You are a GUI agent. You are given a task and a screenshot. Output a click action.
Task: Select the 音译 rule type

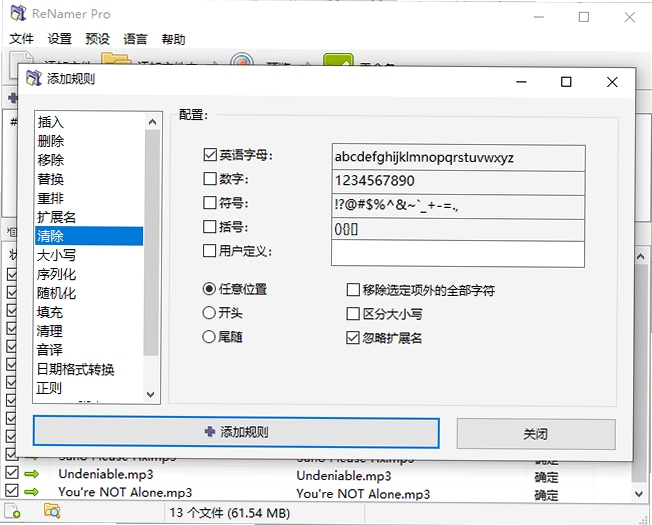tap(89, 350)
